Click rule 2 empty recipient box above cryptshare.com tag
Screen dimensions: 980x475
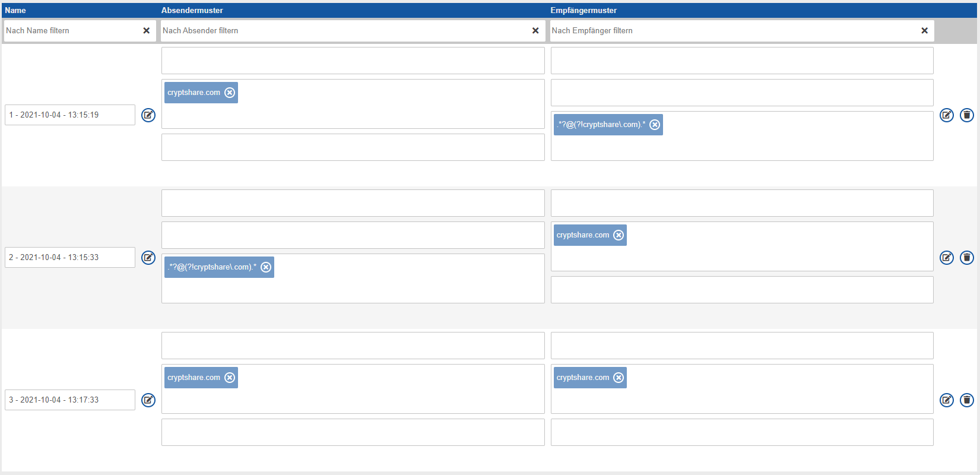pyautogui.click(x=742, y=203)
